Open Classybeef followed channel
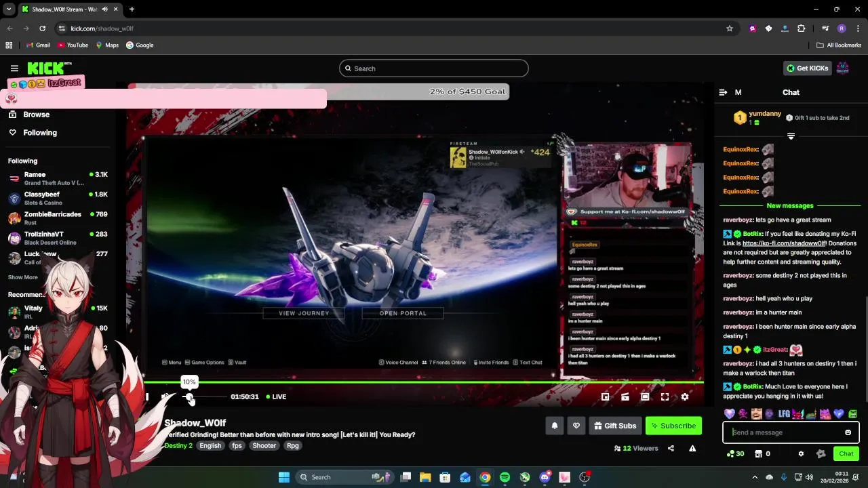868x488 pixels. click(58, 198)
